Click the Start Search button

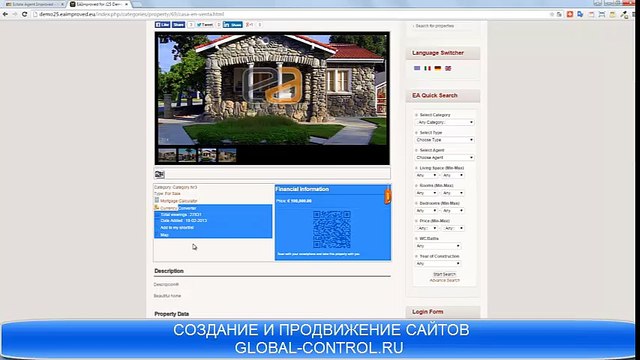point(444,274)
